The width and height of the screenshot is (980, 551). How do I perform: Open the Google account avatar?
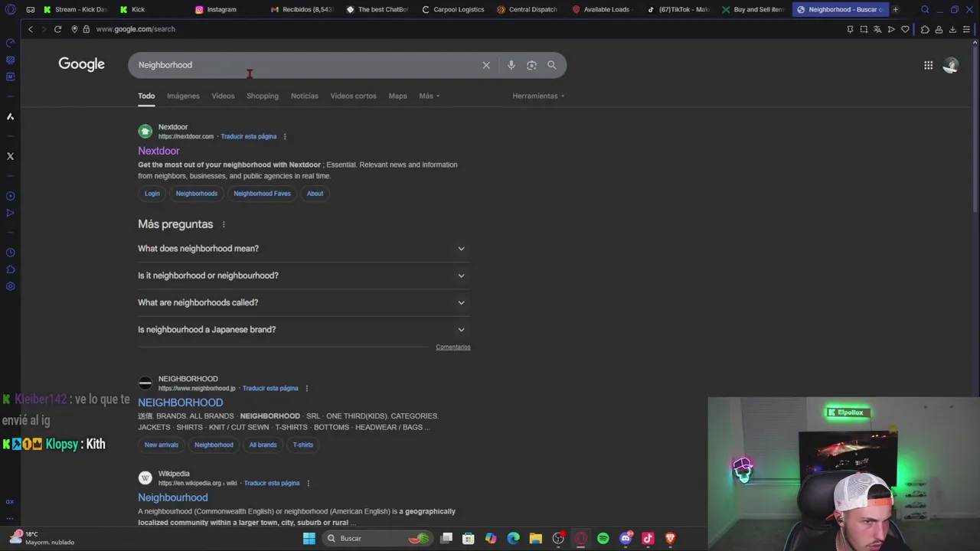[950, 65]
